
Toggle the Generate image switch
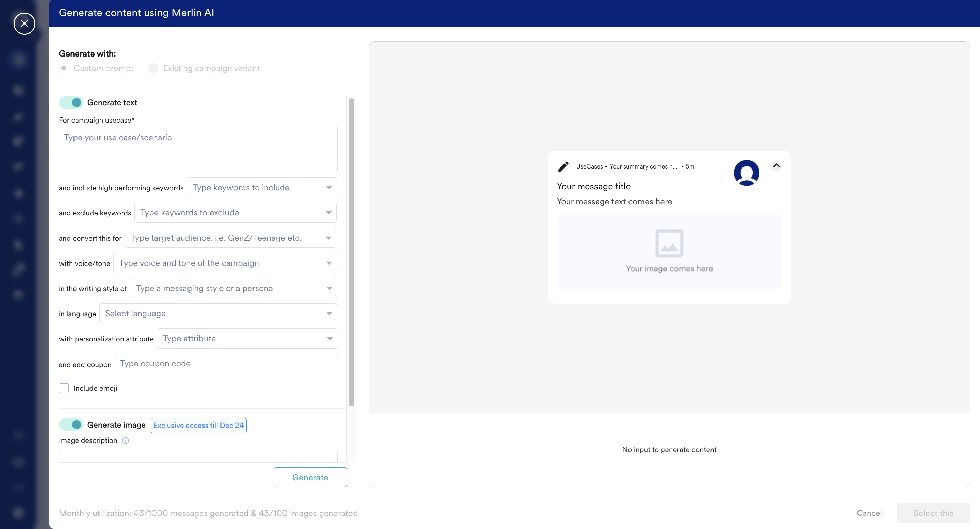[x=71, y=425]
